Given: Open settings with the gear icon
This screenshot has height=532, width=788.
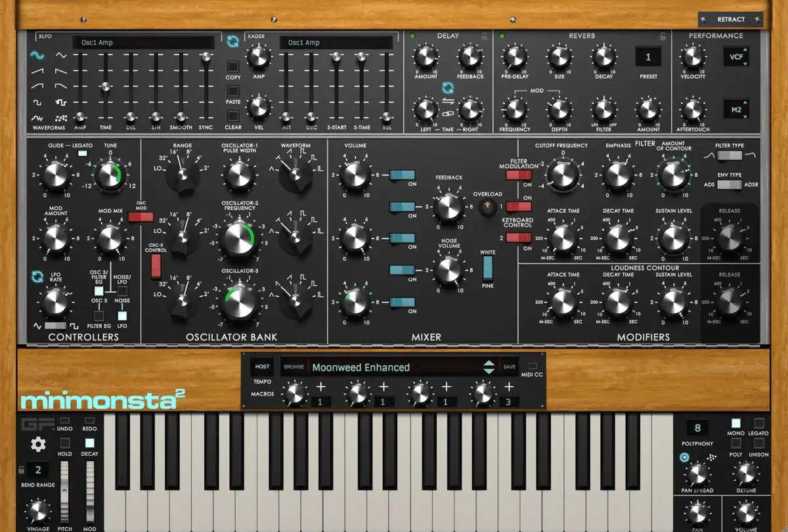Looking at the screenshot, I should [x=38, y=445].
